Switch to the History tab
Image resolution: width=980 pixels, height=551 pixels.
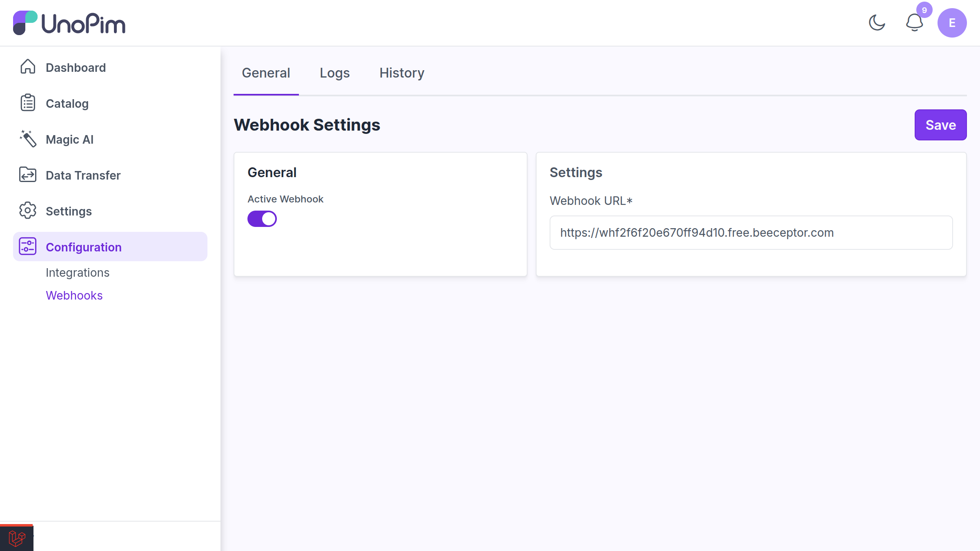click(402, 73)
